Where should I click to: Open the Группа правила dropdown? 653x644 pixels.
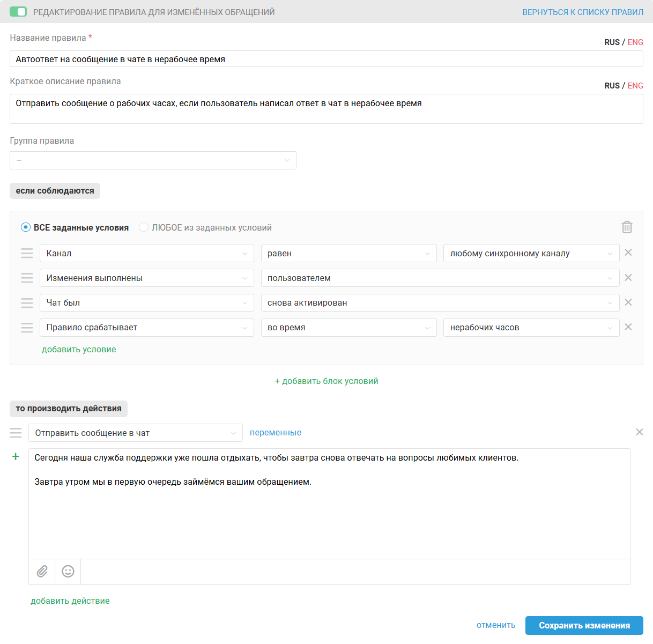pyautogui.click(x=153, y=160)
